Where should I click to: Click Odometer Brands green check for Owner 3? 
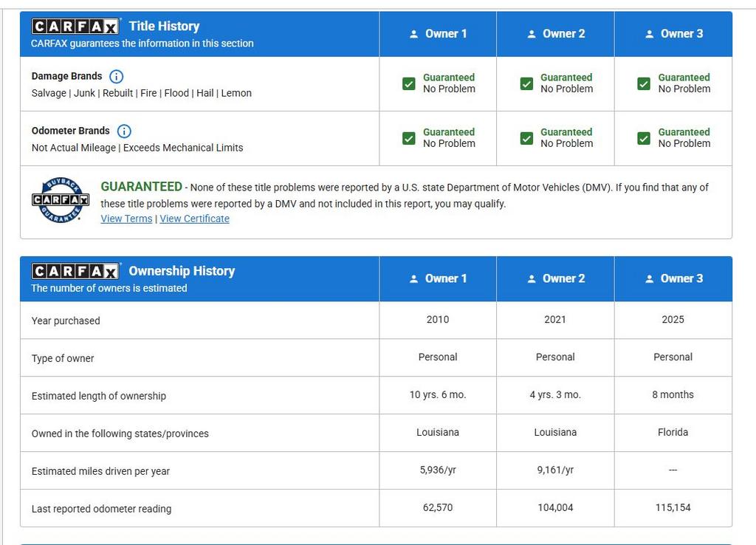click(644, 138)
